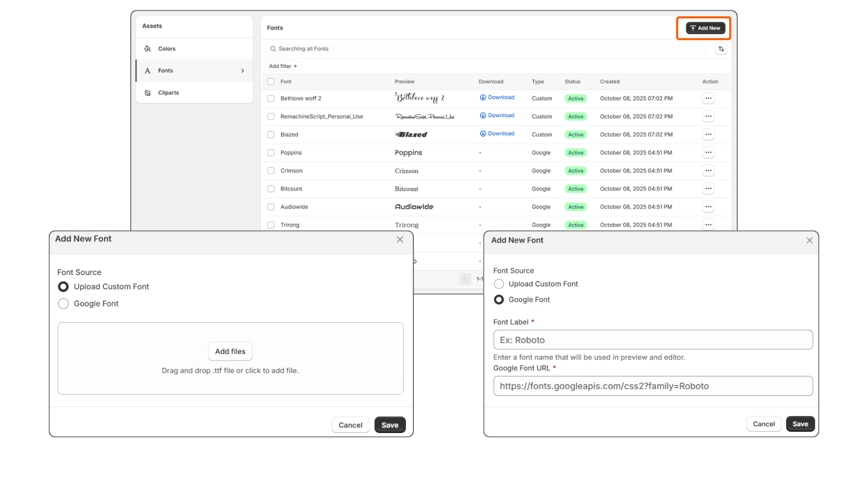Viewport: 868px width, 486px height.
Task: Click the Google Font URL input field
Action: coord(653,386)
